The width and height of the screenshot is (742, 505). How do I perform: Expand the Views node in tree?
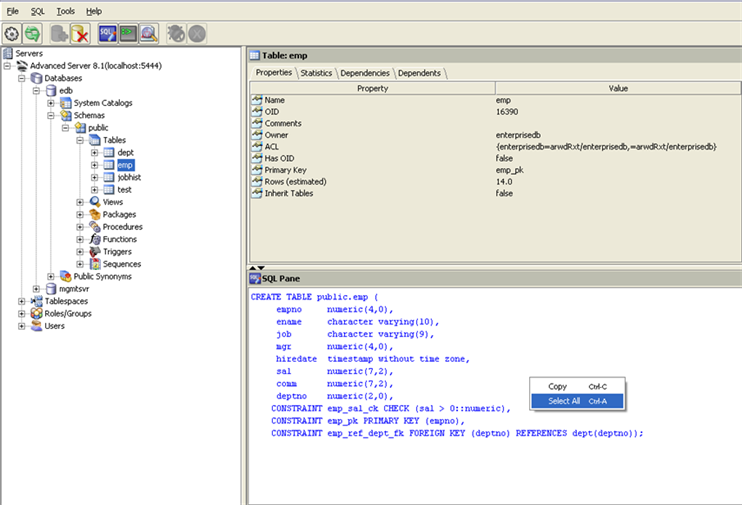pyautogui.click(x=80, y=202)
